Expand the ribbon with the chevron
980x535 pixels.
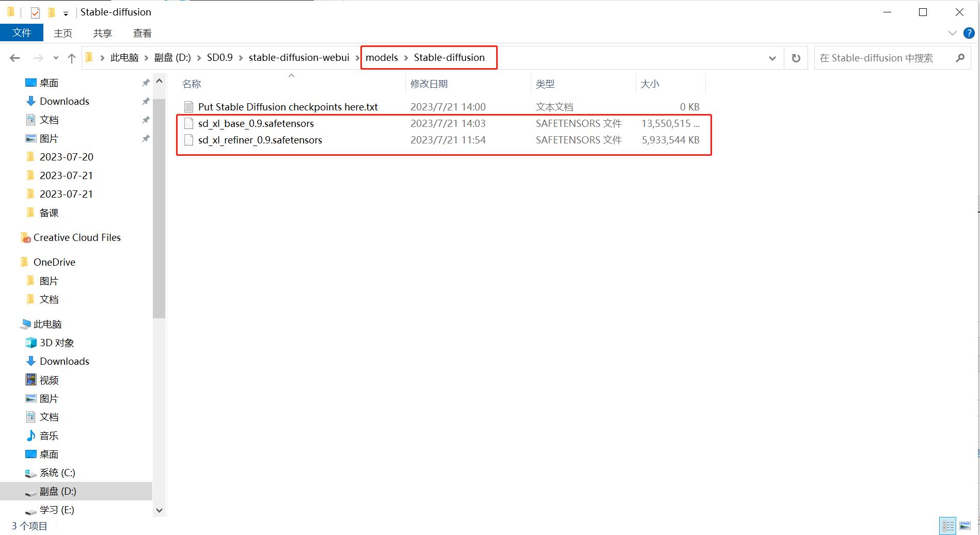953,34
